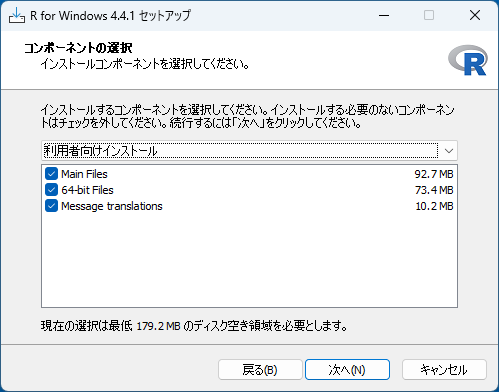The height and width of the screenshot is (392, 499).
Task: Proceed with the 次へ(N) button
Action: click(347, 369)
